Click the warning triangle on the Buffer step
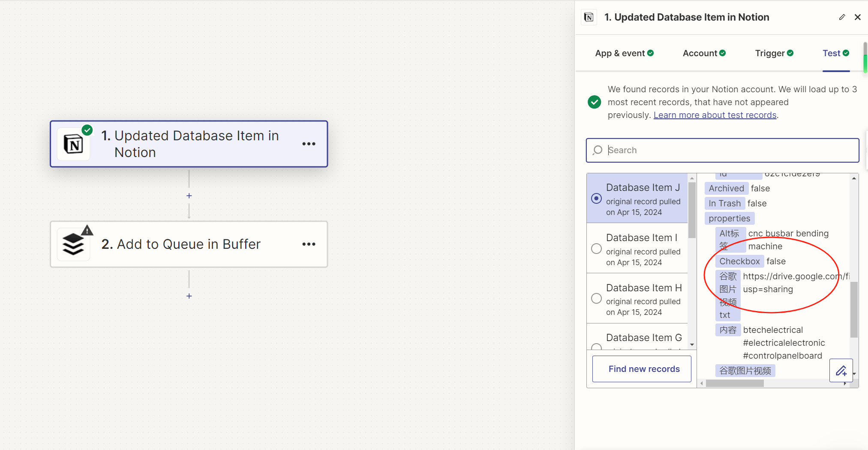Screen dimensions: 868x450 (x=87, y=230)
